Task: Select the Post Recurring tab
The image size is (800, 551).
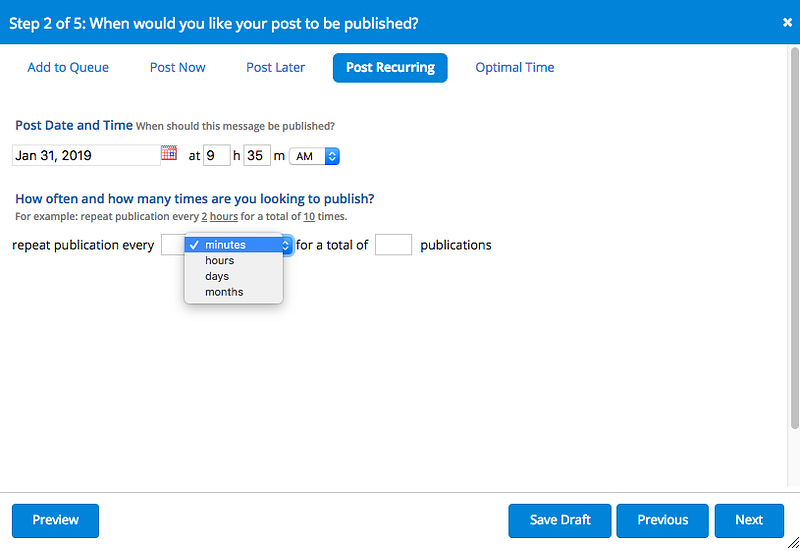Action: (390, 68)
